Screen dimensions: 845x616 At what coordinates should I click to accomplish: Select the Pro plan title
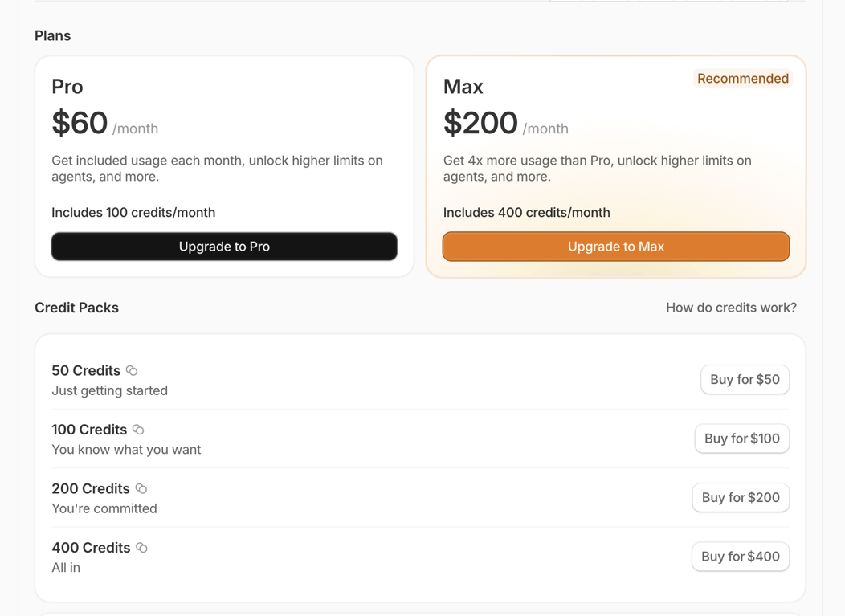click(x=67, y=87)
